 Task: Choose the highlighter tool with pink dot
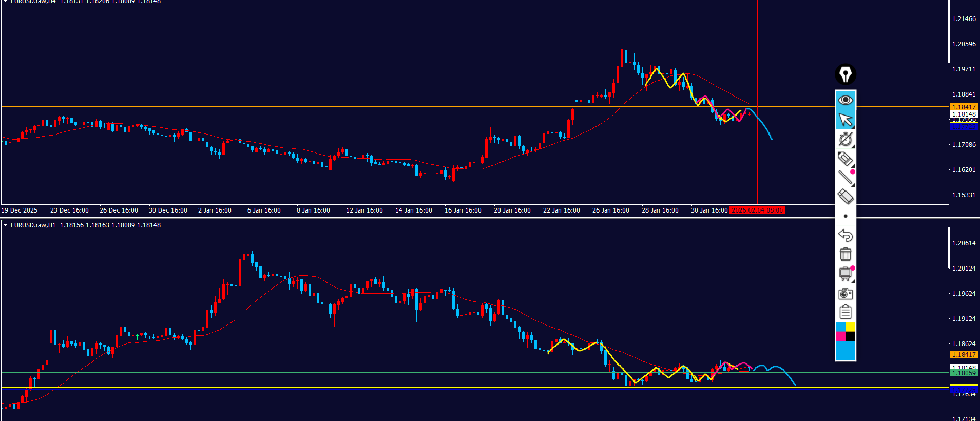point(845,159)
